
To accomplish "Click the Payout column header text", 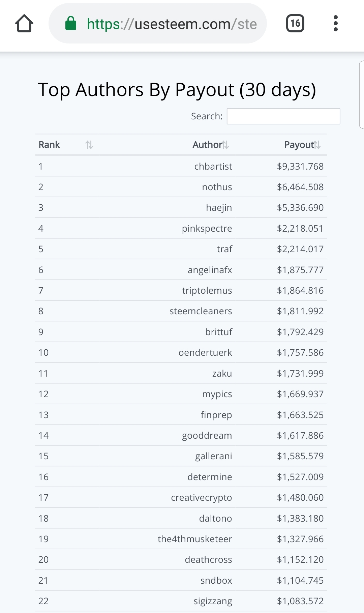I will (299, 145).
